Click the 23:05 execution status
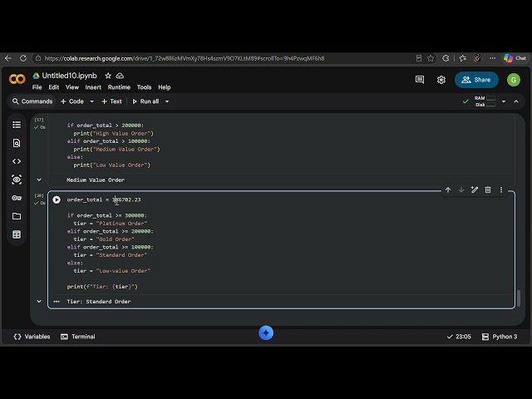The height and width of the screenshot is (399, 532). pos(459,337)
